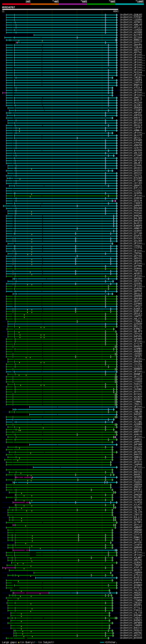Select the UniRef100_C7EWL6 entry

pyautogui.click(x=131, y=321)
